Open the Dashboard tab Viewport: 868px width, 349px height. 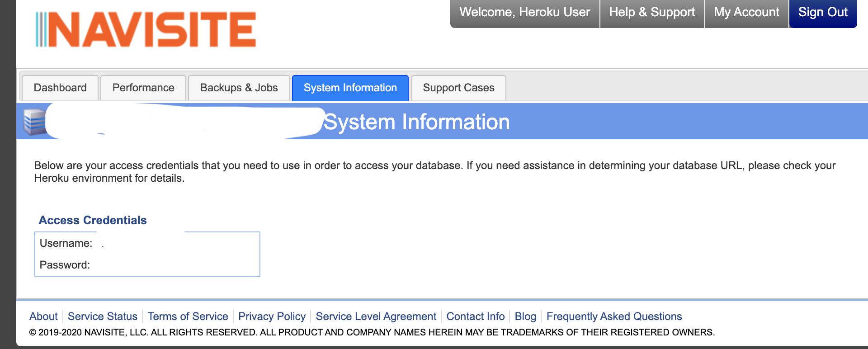(60, 88)
